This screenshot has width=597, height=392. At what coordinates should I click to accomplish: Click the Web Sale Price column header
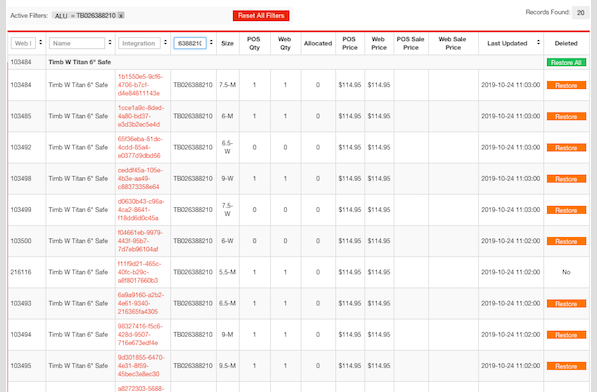(453, 43)
